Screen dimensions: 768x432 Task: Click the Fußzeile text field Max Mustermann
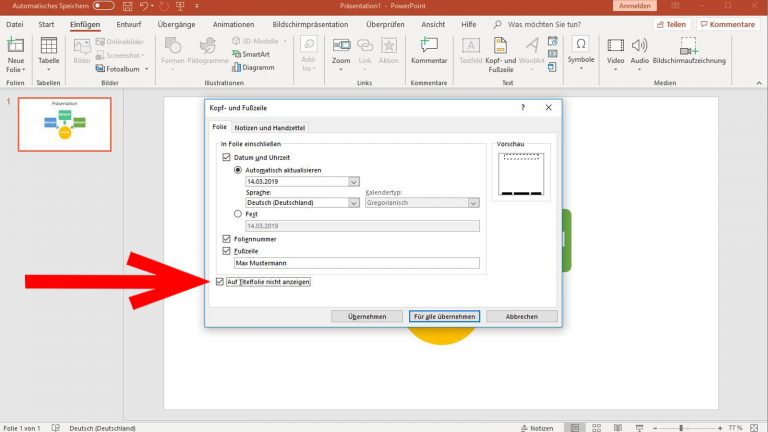[x=356, y=263]
